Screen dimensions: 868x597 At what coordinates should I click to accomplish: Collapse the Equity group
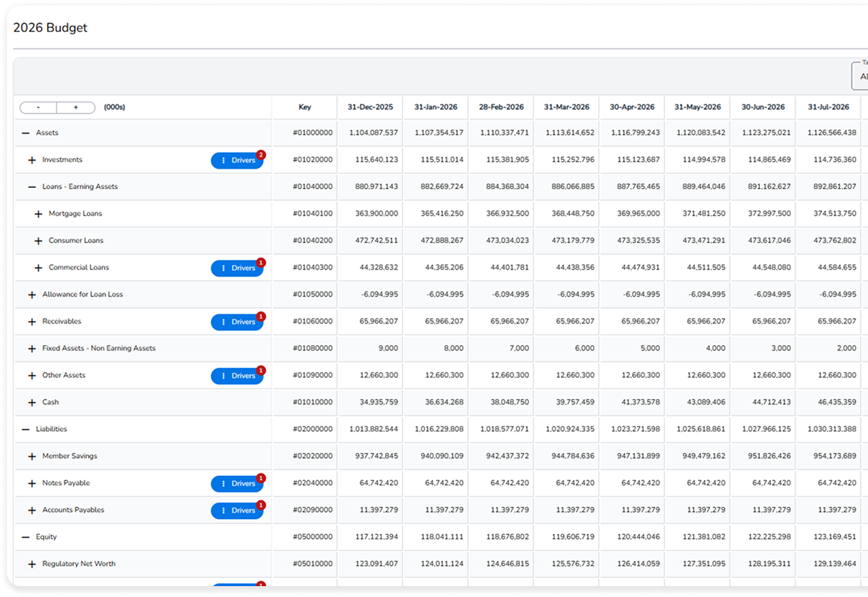coord(26,537)
